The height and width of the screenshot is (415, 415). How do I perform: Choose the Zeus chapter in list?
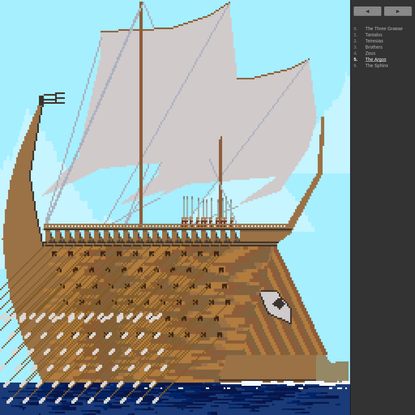[x=370, y=53]
